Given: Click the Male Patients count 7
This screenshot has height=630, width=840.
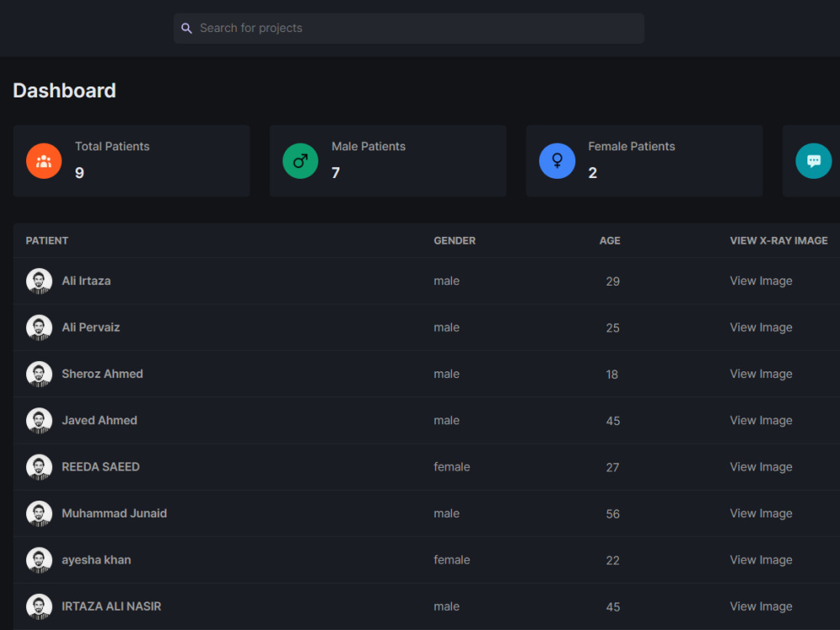Looking at the screenshot, I should 335,173.
